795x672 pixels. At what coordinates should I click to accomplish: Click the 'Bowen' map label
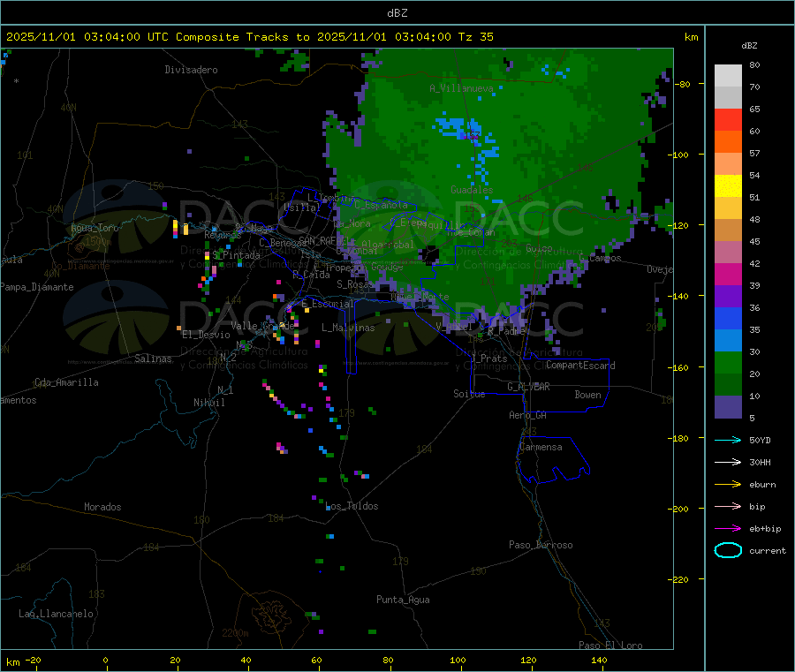click(587, 395)
